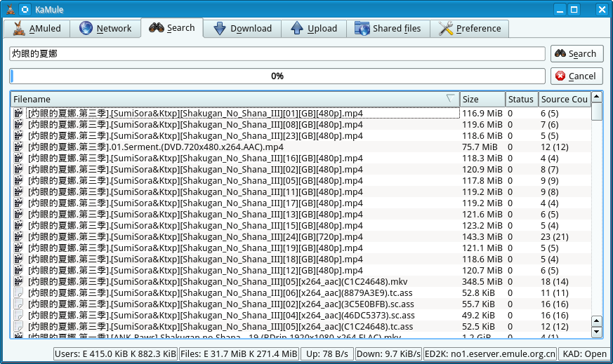Select the [24][GB][720p].mp4 filename
Image resolution: width=613 pixels, height=364 pixels.
tap(195, 237)
